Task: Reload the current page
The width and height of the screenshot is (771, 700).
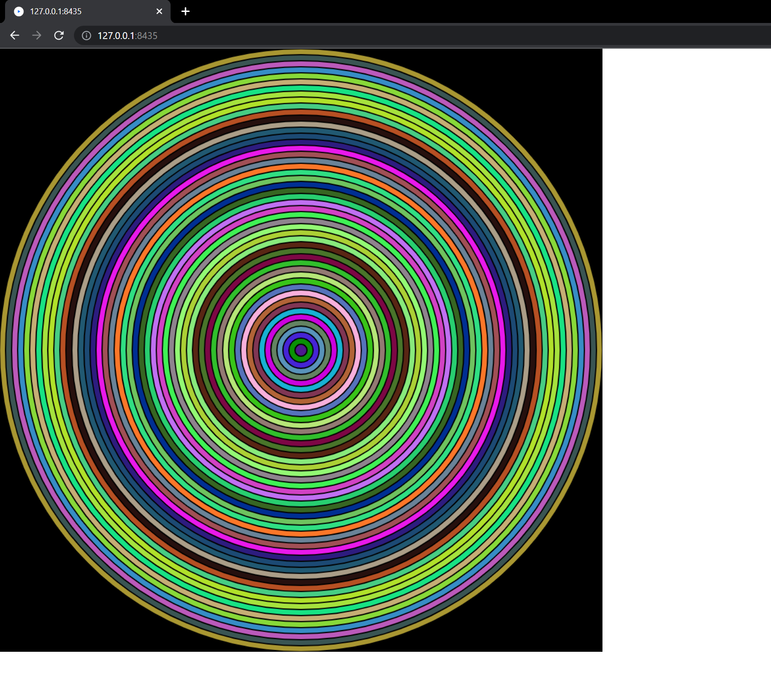Action: point(59,35)
